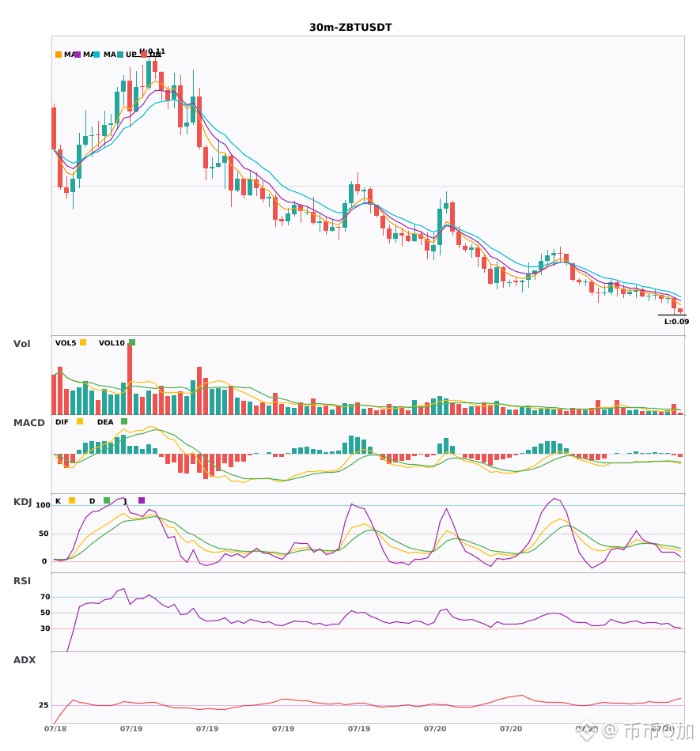Select the MACD panel label

click(28, 423)
